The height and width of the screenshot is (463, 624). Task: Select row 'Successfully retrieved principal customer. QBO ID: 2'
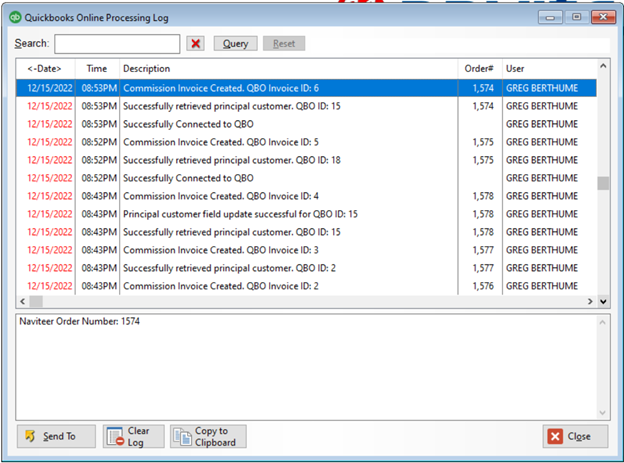306,268
